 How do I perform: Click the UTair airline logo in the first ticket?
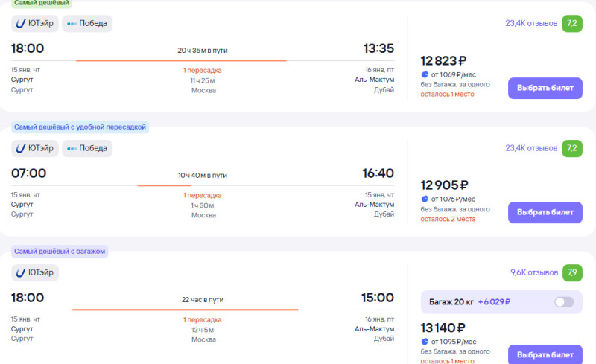pos(21,23)
